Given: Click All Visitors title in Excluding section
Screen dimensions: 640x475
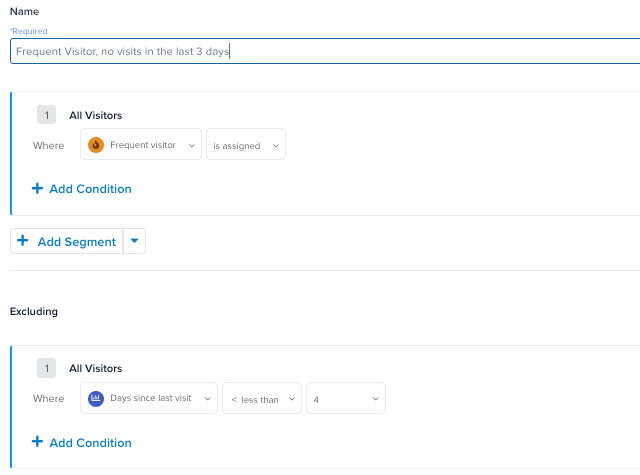Looking at the screenshot, I should point(95,368).
